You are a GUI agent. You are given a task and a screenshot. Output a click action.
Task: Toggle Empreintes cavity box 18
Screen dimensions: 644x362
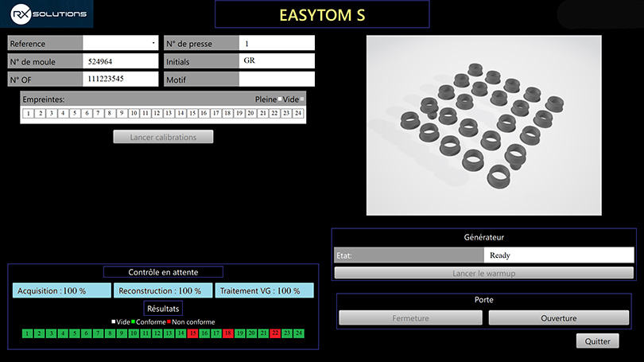click(227, 113)
